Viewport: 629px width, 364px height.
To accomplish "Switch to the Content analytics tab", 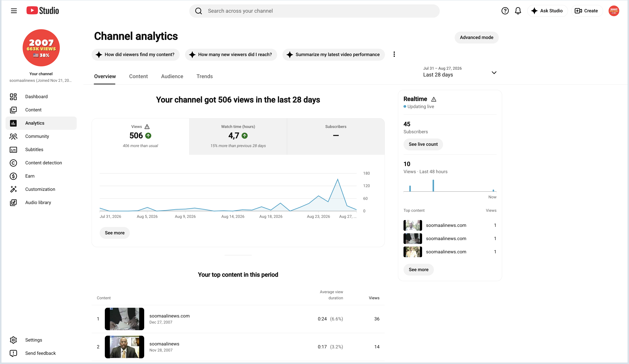I will 138,76.
